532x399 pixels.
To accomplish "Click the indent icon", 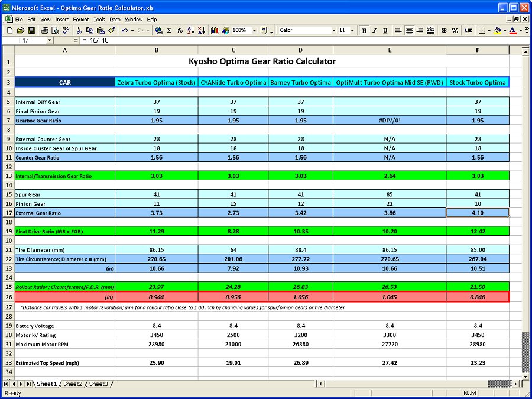I will coord(469,31).
